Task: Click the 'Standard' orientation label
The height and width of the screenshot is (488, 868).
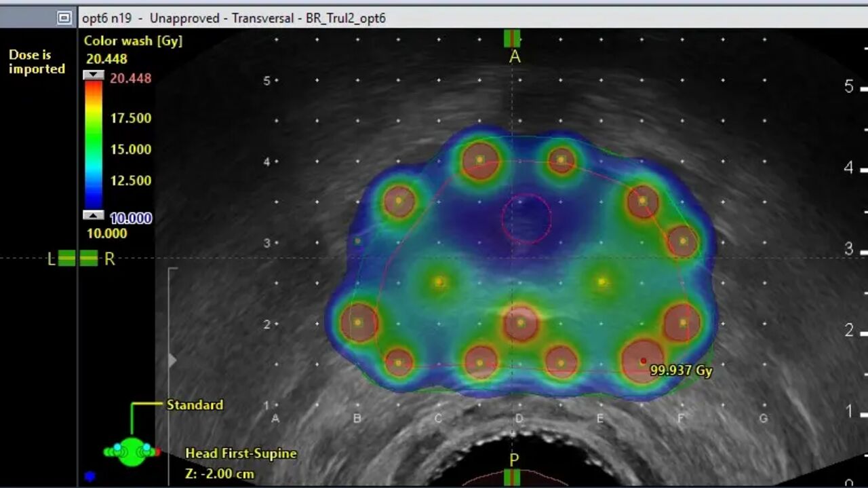Action: point(195,405)
